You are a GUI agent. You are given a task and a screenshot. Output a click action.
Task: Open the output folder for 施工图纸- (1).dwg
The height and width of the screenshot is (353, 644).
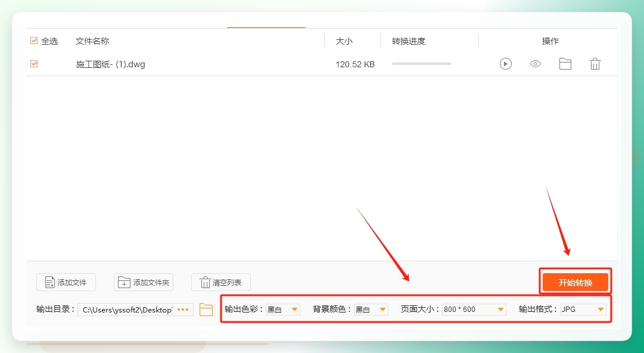(x=565, y=64)
